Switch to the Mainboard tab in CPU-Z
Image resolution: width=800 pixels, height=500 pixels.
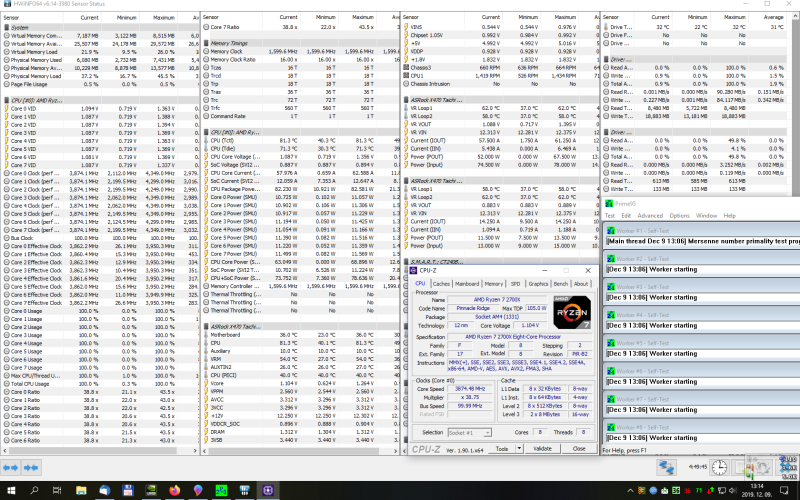(x=467, y=284)
